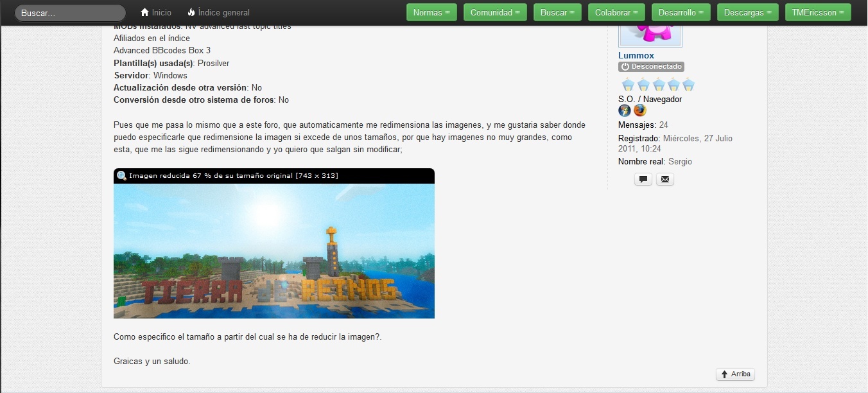Click the 'Imagen reducida 67 %' notice bar
Screen dimensions: 868x393
[x=274, y=176]
